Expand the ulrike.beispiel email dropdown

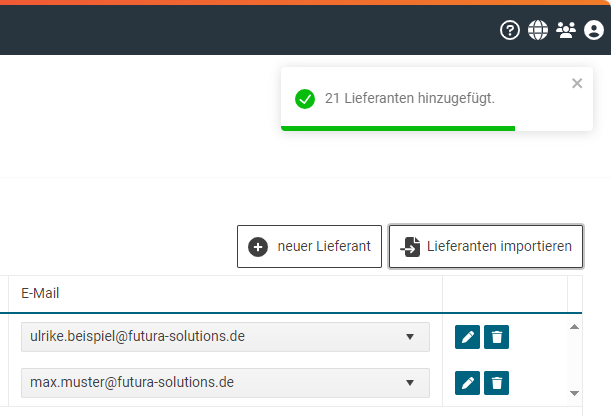(409, 337)
